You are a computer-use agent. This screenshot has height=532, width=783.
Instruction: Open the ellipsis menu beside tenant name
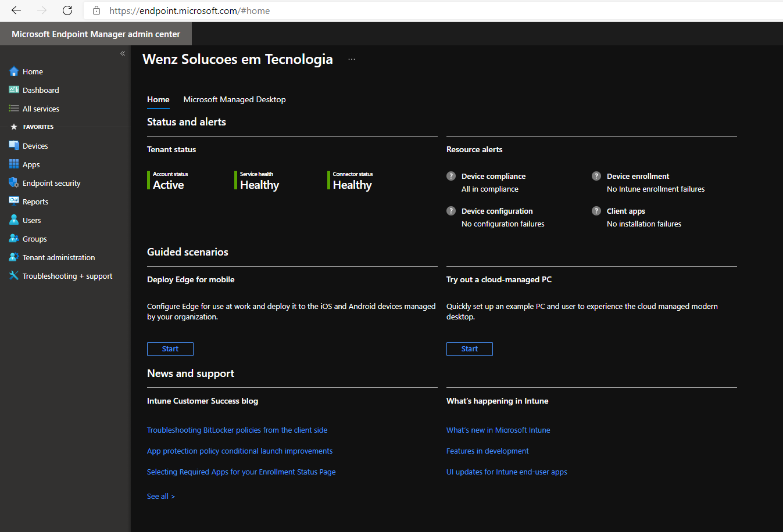tap(352, 59)
